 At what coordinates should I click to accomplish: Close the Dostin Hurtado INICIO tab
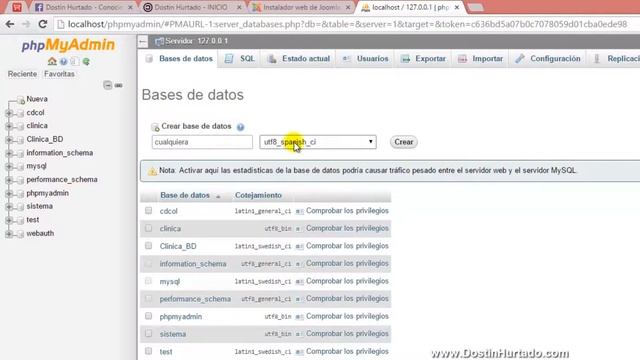point(239,7)
